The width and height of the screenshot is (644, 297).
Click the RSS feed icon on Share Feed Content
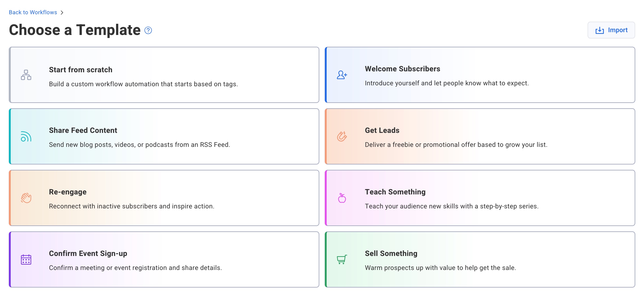pos(26,136)
